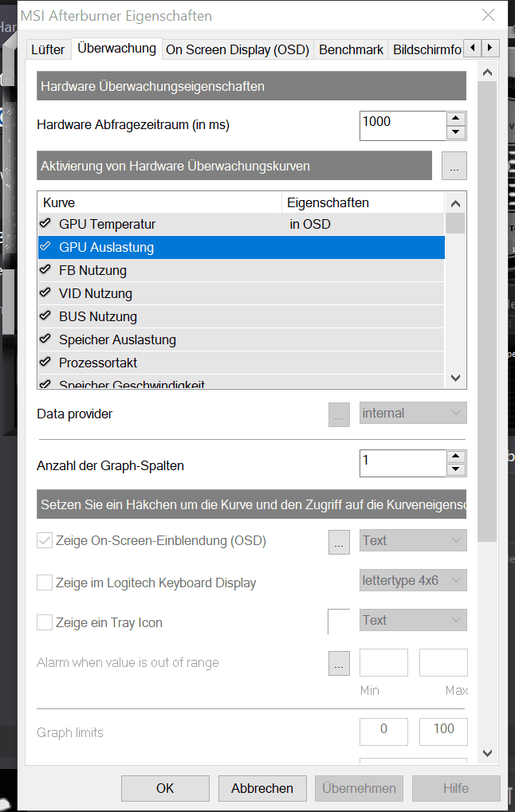Enable the Zeige ein Tray Icon checkbox
The height and width of the screenshot is (812, 515).
tap(45, 622)
